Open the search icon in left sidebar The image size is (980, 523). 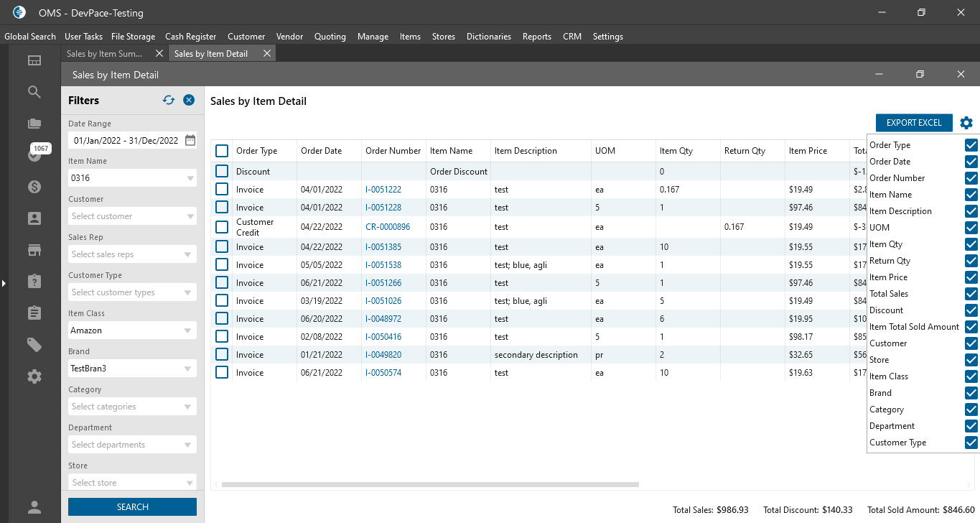click(34, 92)
